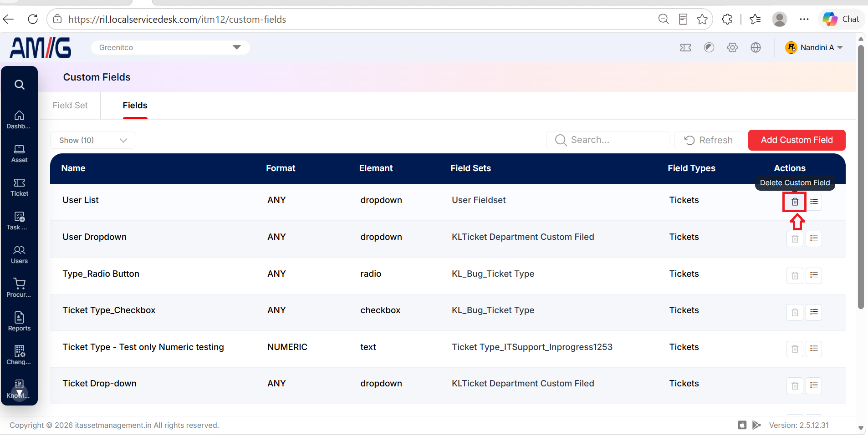
Task: Open the Show (10) page size dropdown
Action: (93, 140)
